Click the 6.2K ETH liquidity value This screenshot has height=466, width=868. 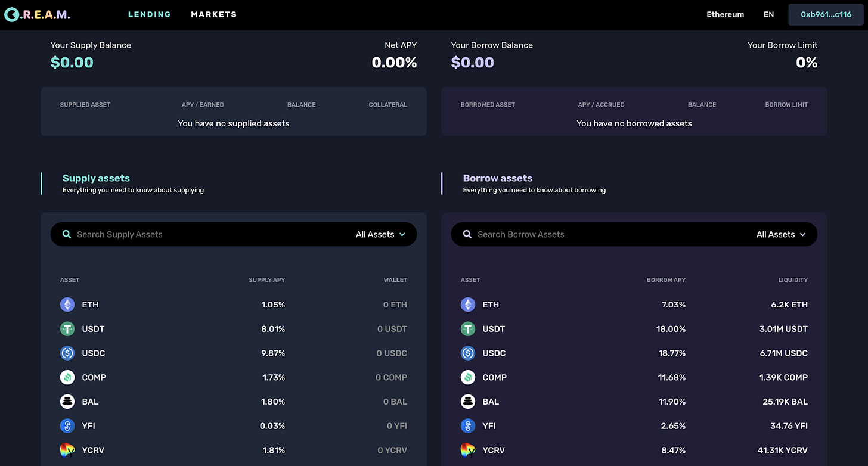789,305
